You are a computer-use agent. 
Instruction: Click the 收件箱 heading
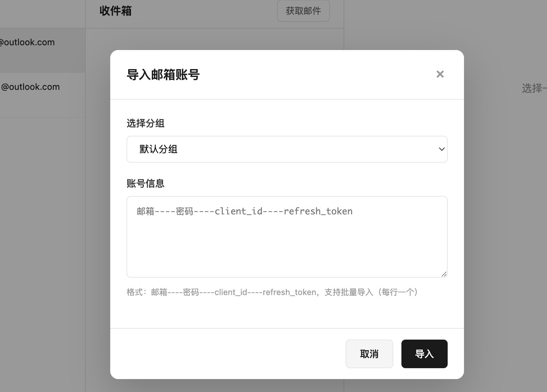(x=115, y=11)
